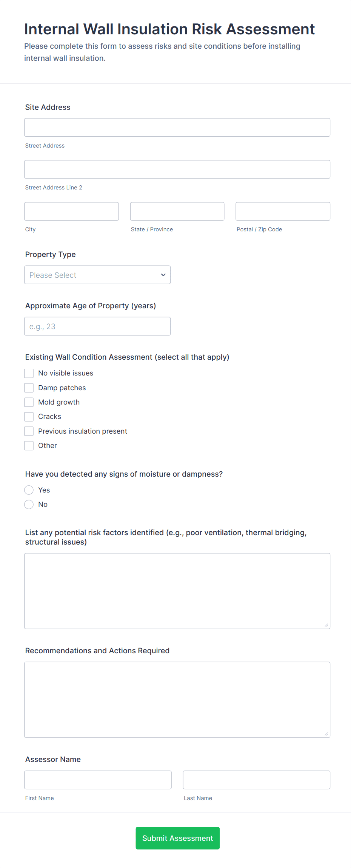This screenshot has height=868, width=351.
Task: Focus the Approximate Age of Property field
Action: (x=97, y=326)
